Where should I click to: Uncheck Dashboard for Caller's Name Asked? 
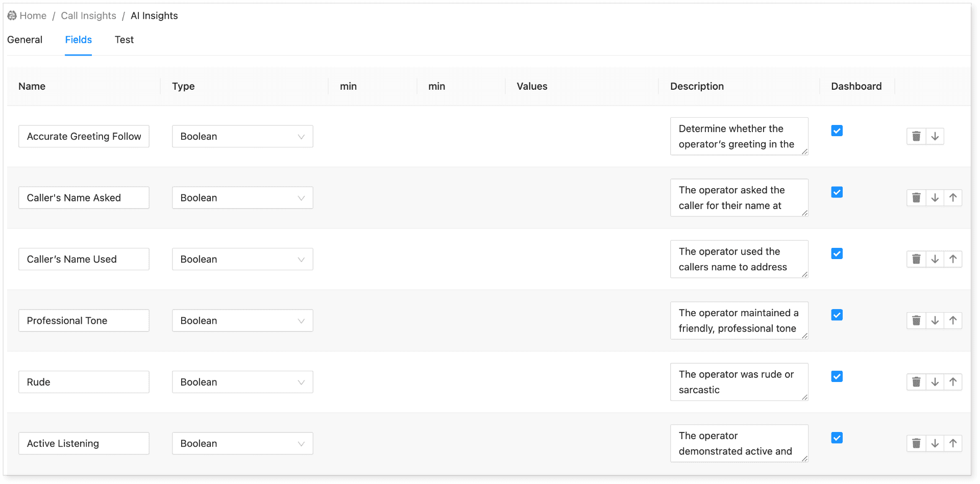(x=837, y=192)
